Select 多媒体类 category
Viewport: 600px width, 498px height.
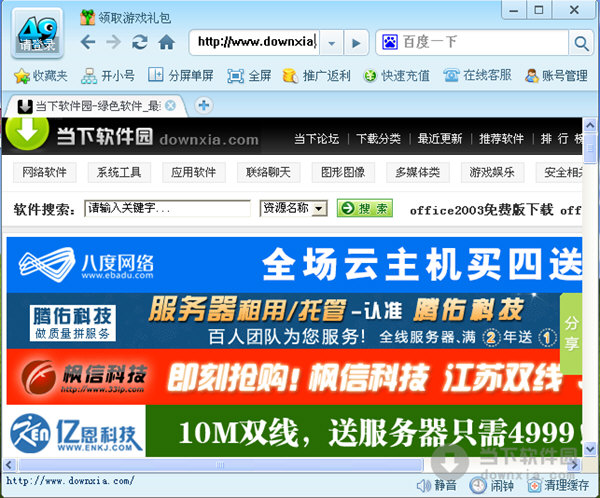pos(417,172)
